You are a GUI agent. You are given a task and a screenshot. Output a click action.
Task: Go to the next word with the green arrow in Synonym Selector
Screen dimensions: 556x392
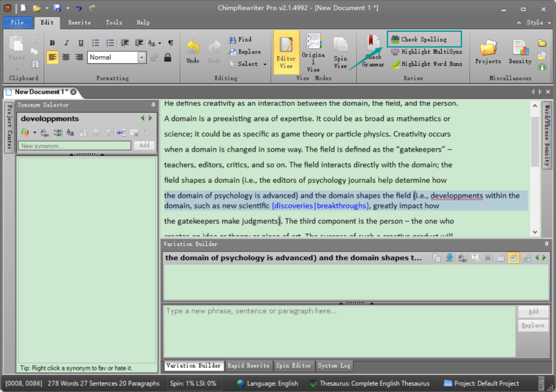pyautogui.click(x=150, y=118)
